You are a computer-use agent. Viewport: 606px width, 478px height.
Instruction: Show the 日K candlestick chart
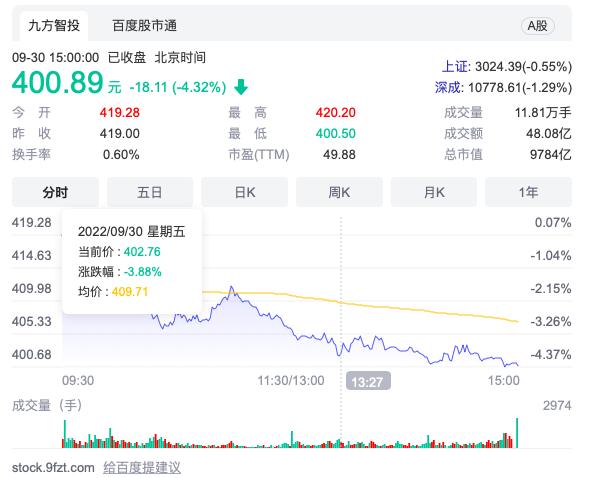tap(244, 191)
